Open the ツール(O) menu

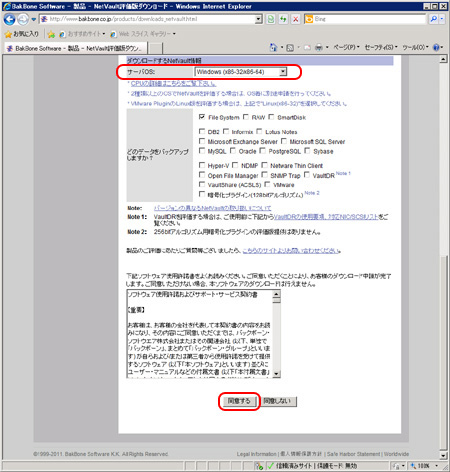click(415, 48)
